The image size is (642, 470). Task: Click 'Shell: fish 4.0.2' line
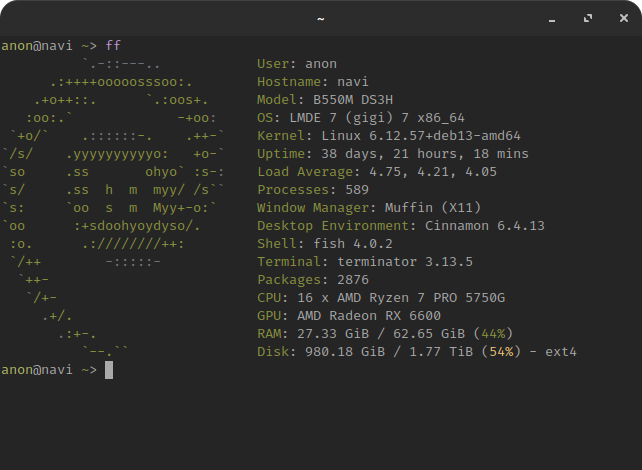click(x=325, y=244)
